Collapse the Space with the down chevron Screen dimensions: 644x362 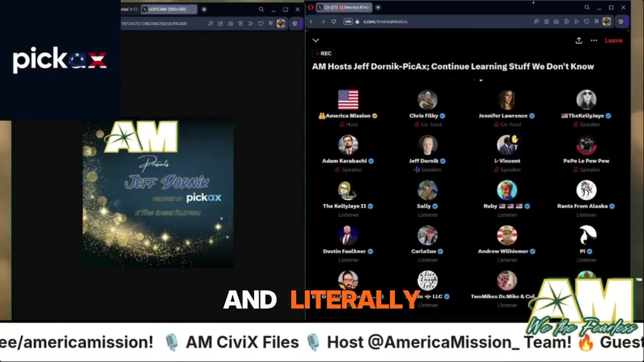[x=315, y=40]
